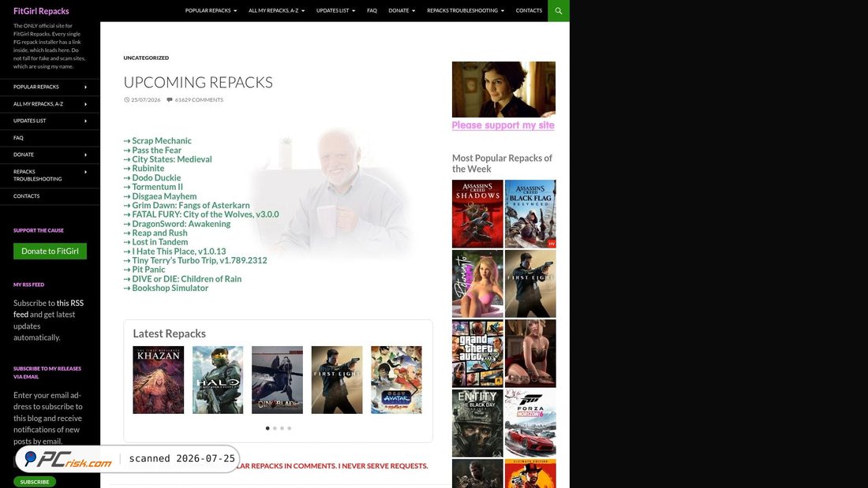This screenshot has height=488, width=868.
Task: Select second carousel pagination dot
Action: pos(275,428)
